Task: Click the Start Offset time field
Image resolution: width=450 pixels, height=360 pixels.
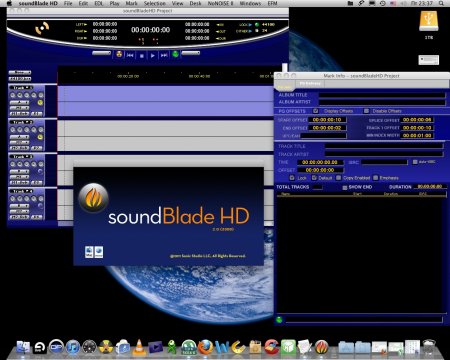Action: [x=327, y=120]
